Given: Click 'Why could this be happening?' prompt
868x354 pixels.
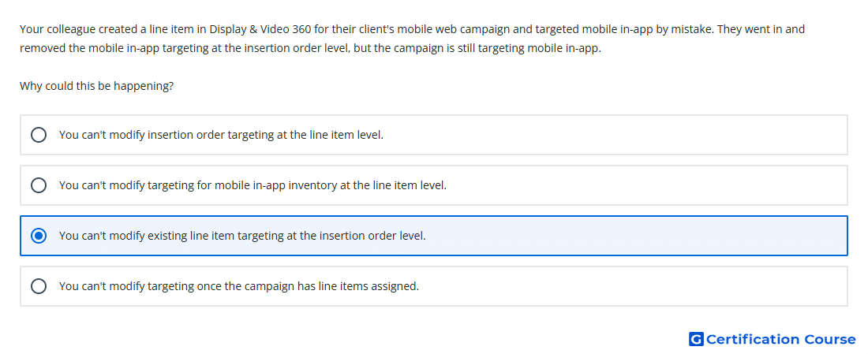Looking at the screenshot, I should (x=97, y=86).
